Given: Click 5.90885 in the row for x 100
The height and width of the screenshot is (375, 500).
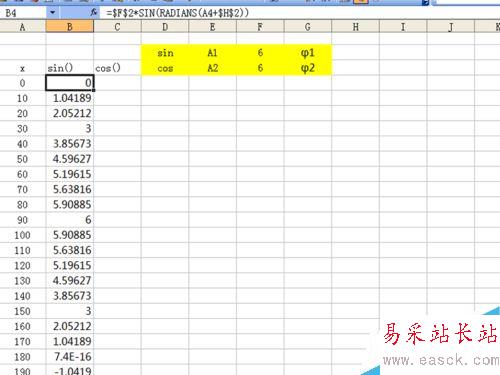Looking at the screenshot, I should pyautogui.click(x=70, y=235).
